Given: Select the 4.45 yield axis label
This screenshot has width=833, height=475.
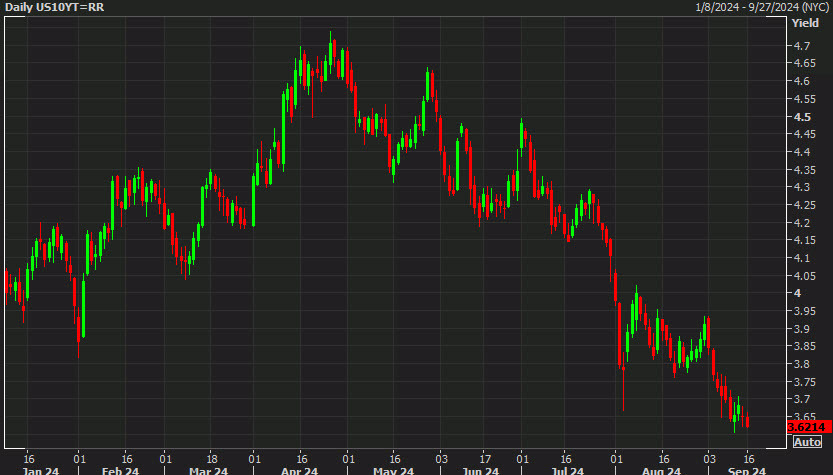Looking at the screenshot, I should (x=805, y=134).
